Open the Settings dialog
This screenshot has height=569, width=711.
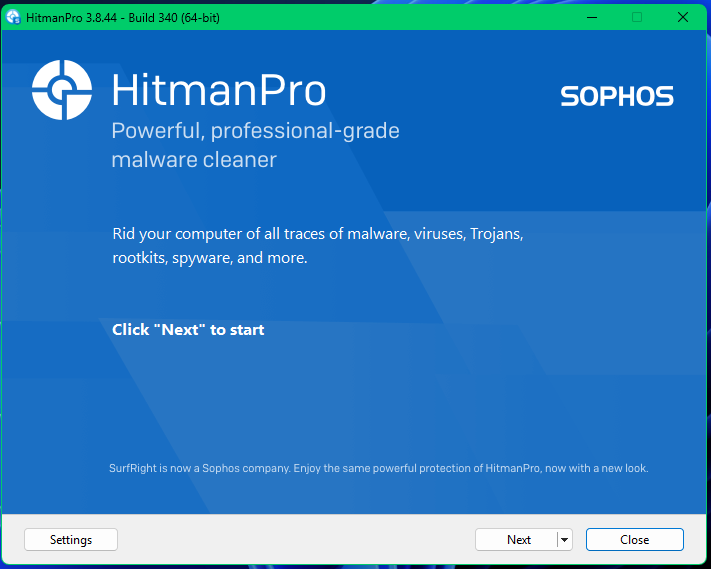71,540
